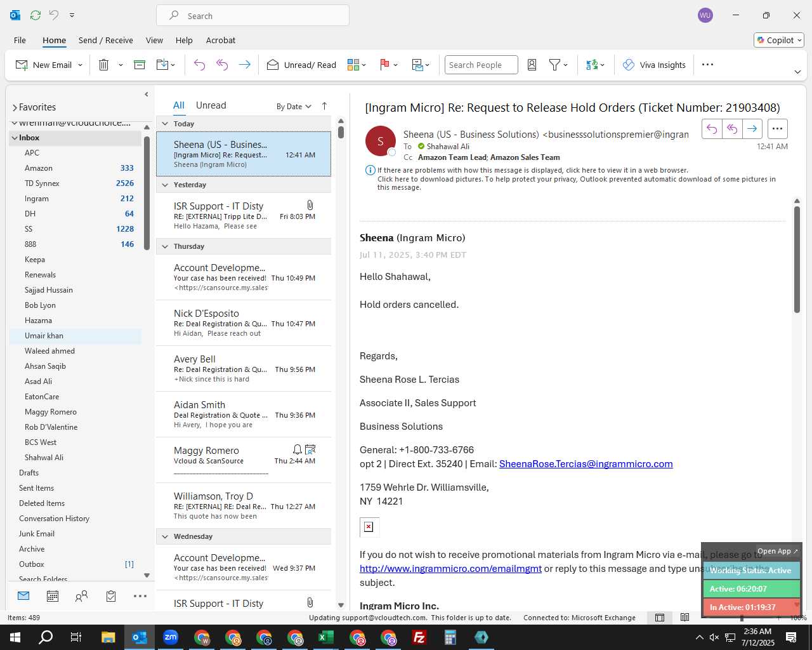
Task: Open Zoom app in taskbar
Action: pyautogui.click(x=171, y=637)
